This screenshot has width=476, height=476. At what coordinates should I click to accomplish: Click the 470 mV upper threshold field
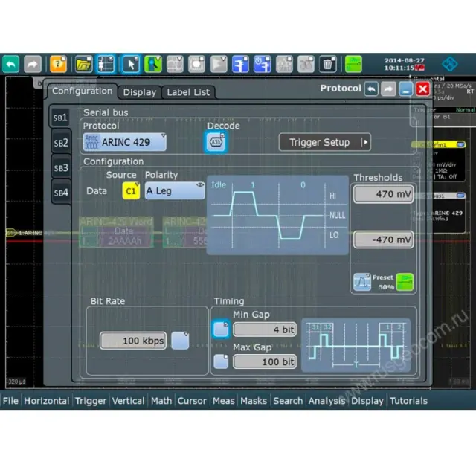click(x=383, y=195)
